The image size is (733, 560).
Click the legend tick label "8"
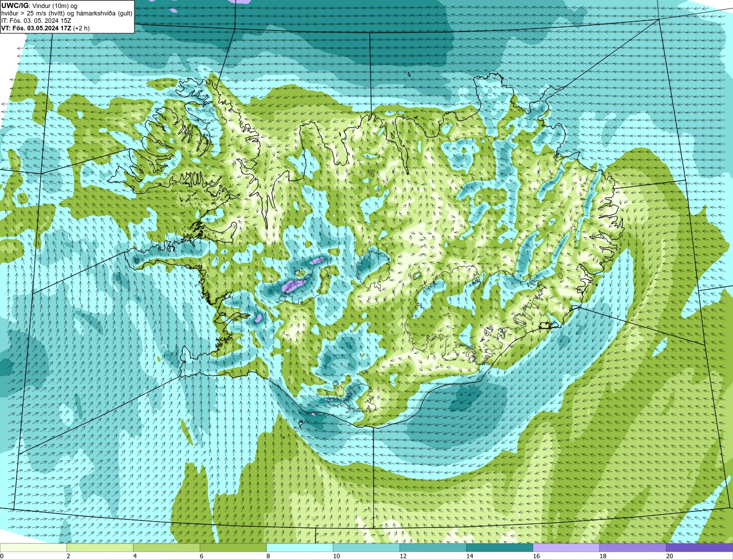pos(267,556)
